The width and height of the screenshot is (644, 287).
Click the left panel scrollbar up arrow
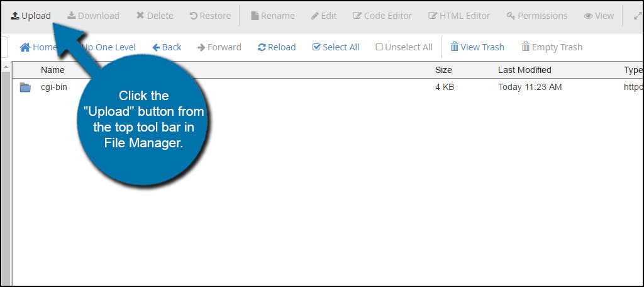point(6,67)
